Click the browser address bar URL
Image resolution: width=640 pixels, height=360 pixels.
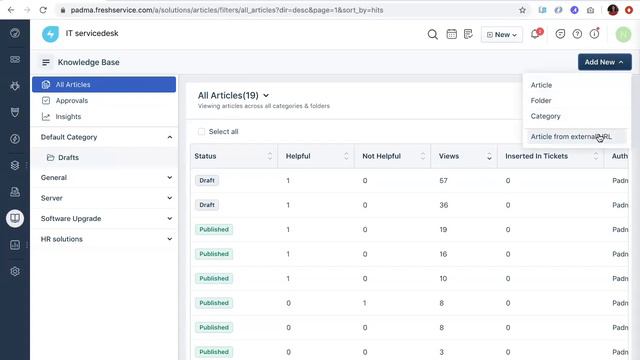tap(227, 10)
